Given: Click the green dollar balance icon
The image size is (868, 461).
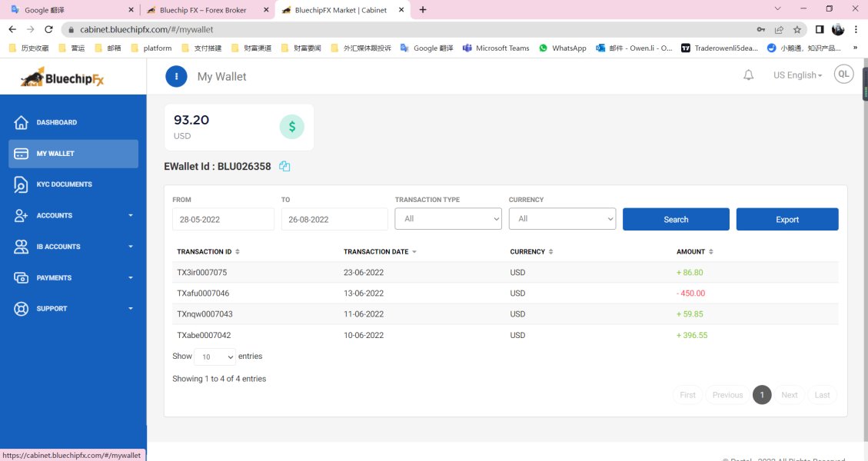Looking at the screenshot, I should (x=291, y=127).
